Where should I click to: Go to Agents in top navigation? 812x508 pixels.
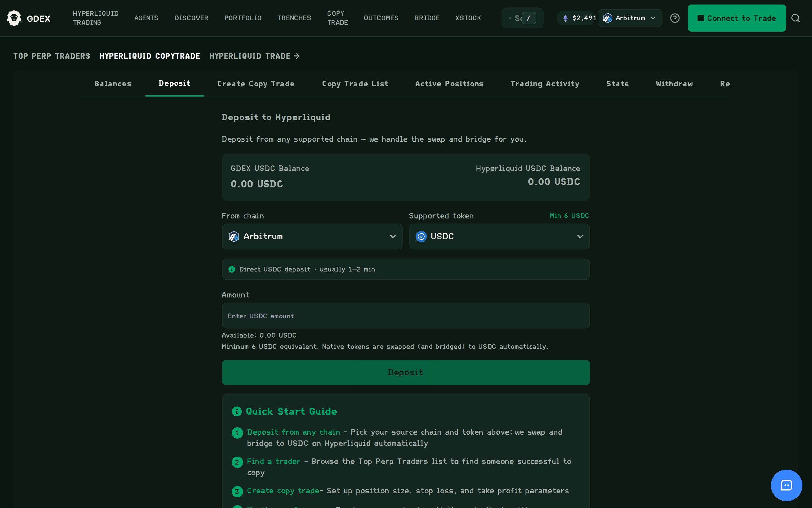pyautogui.click(x=146, y=18)
